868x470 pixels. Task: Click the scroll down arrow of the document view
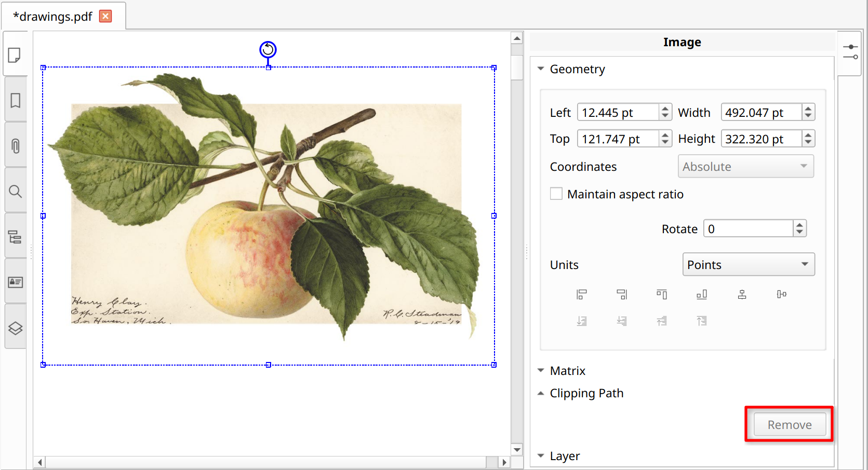(x=516, y=450)
